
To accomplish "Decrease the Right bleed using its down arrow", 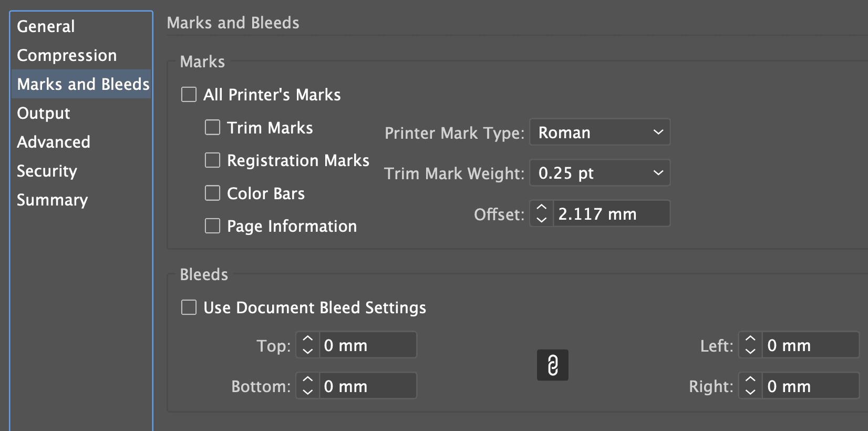I will click(x=750, y=391).
